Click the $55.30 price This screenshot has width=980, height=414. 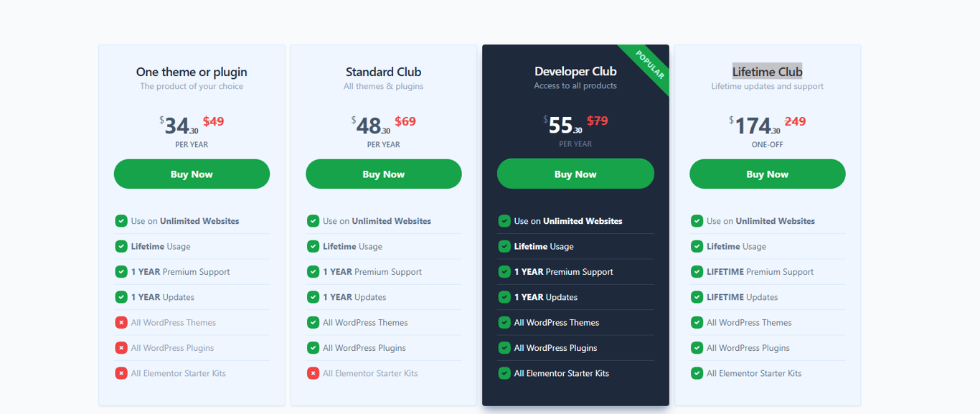pos(563,126)
